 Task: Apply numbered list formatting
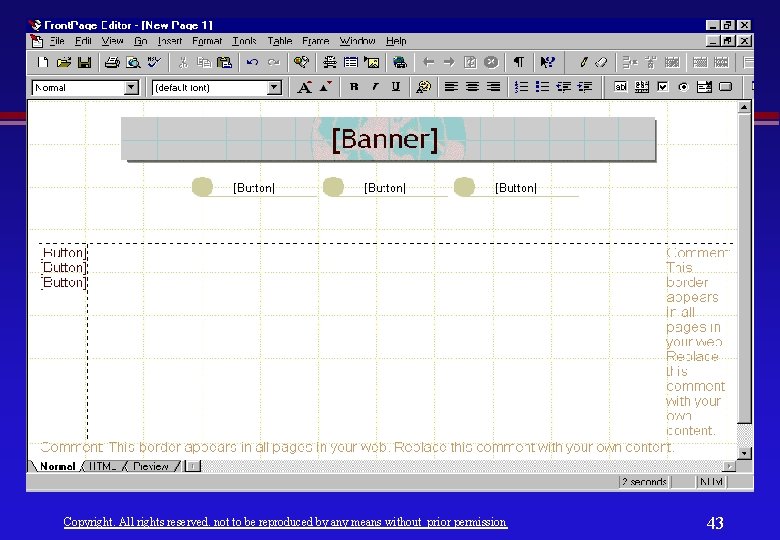(x=521, y=87)
